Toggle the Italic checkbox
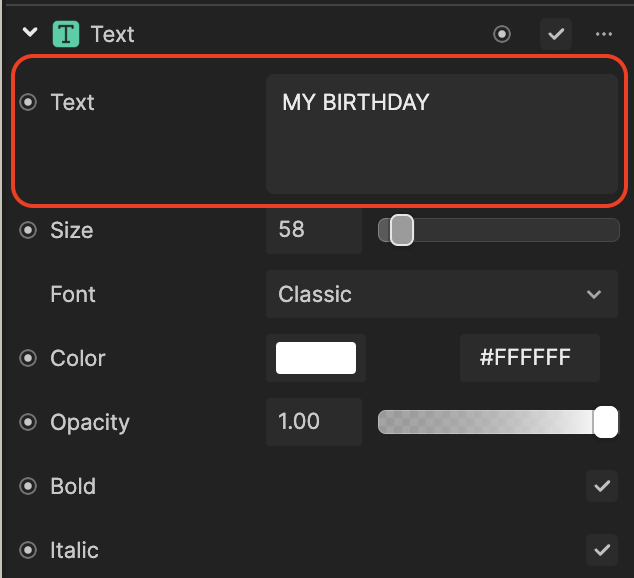 (602, 550)
